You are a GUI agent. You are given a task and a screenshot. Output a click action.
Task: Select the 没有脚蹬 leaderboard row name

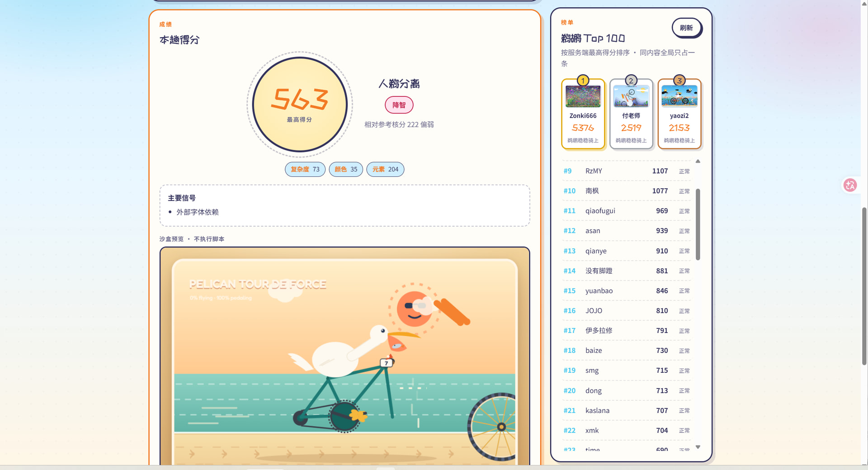click(x=599, y=271)
